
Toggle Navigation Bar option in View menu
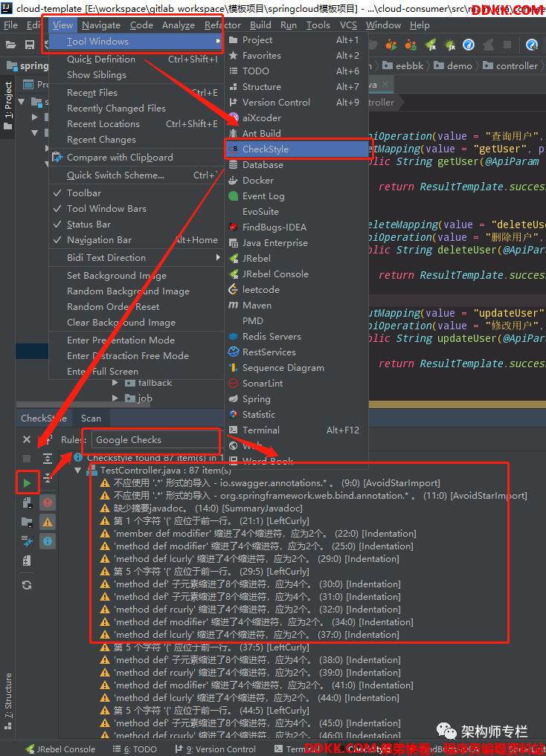point(136,240)
